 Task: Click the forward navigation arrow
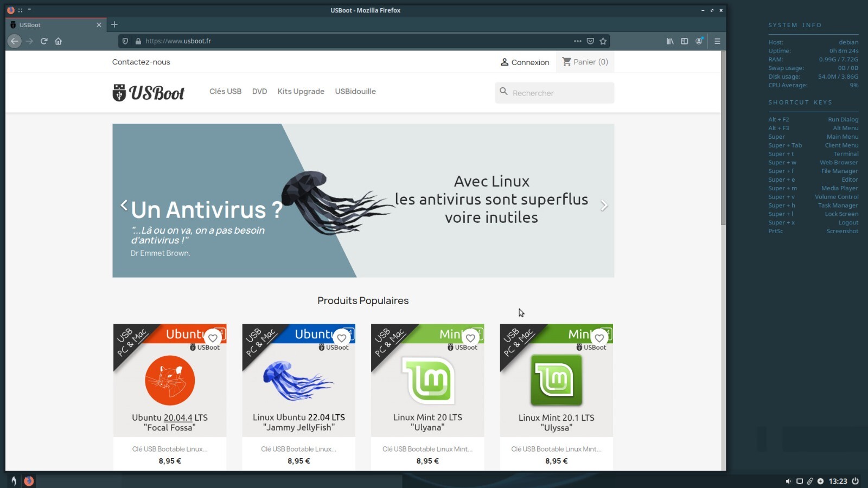[29, 41]
